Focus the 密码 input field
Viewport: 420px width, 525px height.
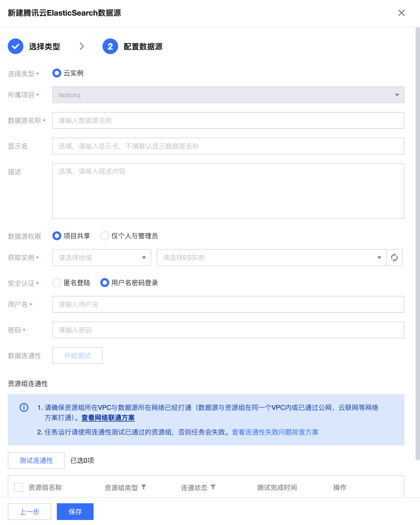pyautogui.click(x=228, y=330)
